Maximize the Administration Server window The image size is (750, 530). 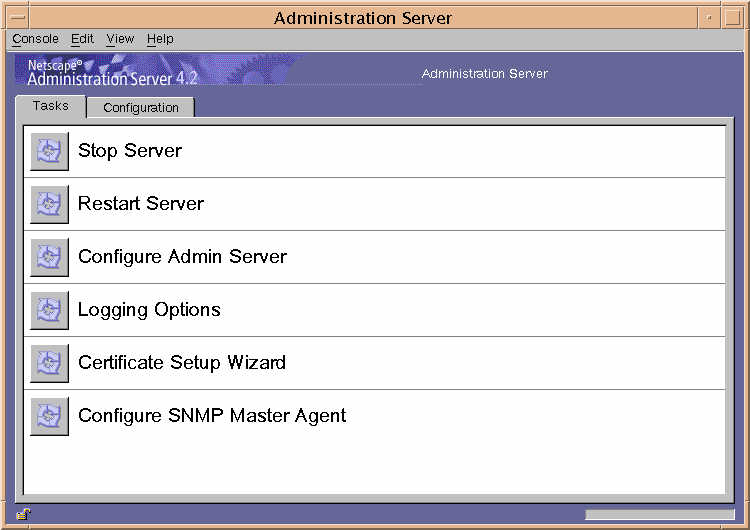[732, 18]
